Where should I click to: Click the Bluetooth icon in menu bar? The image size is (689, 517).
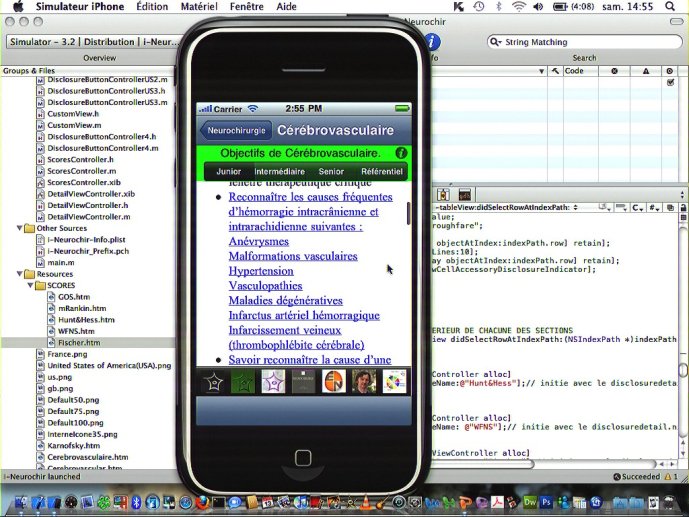[x=498, y=7]
